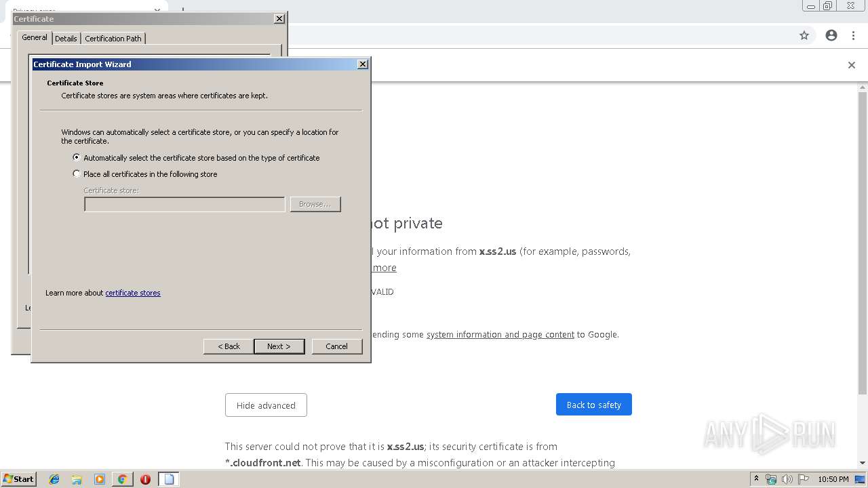Click the bold 'x.ss2.us' text in the warning
The image size is (868, 488).
tap(498, 251)
